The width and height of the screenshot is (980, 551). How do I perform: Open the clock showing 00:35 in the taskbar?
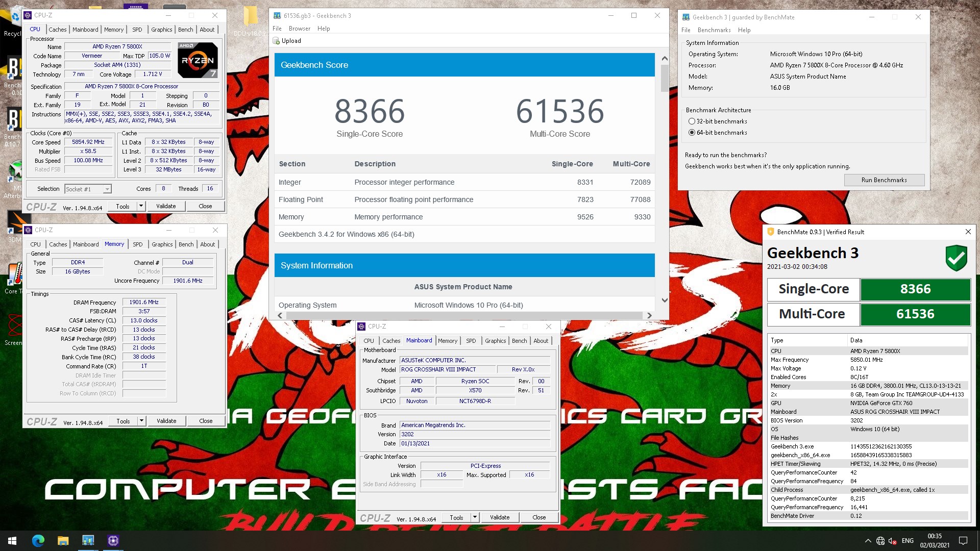[x=935, y=541]
